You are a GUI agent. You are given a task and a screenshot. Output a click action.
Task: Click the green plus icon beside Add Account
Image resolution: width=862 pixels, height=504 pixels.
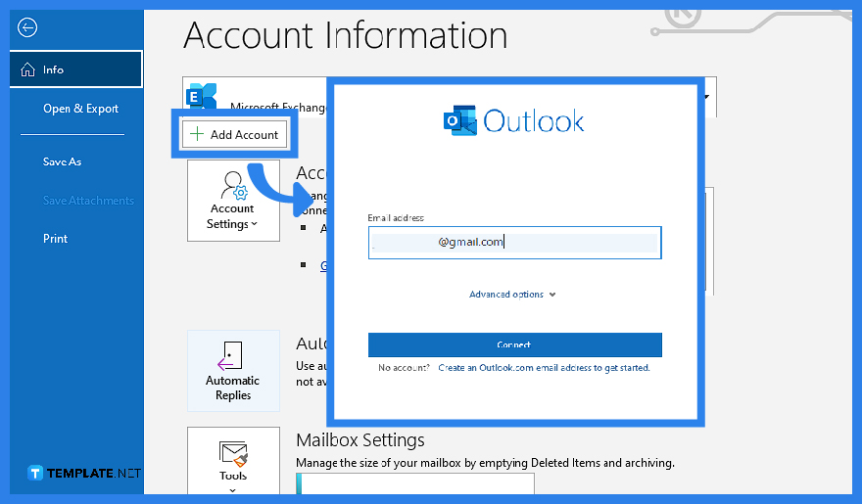coord(197,135)
